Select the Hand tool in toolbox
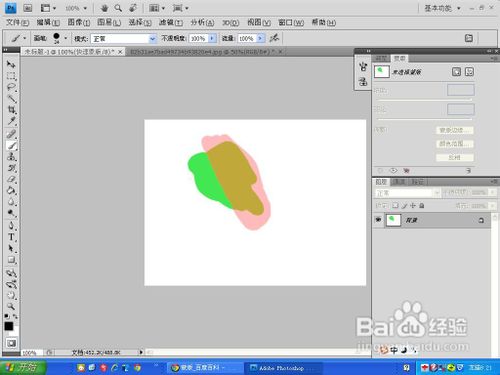This screenshot has width=500, height=375. 11,295
